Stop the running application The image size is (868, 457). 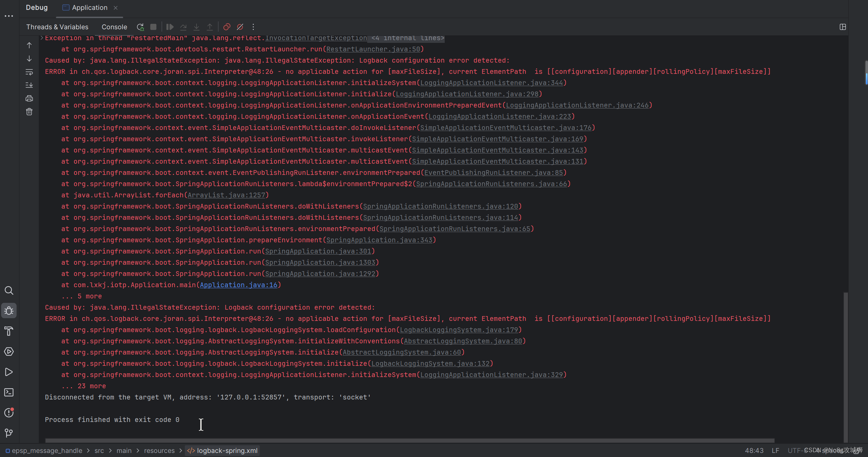[153, 27]
